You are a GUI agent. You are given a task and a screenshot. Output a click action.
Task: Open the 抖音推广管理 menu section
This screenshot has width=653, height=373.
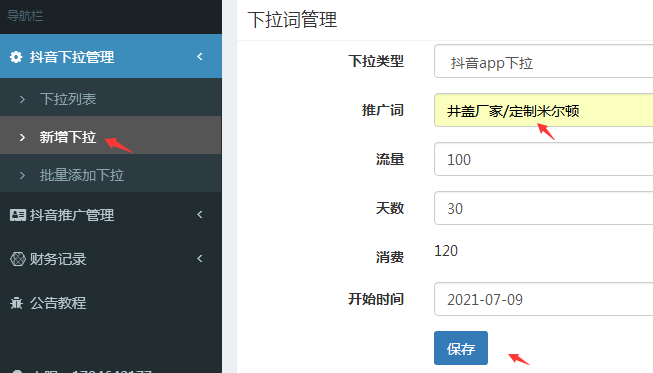[110, 215]
